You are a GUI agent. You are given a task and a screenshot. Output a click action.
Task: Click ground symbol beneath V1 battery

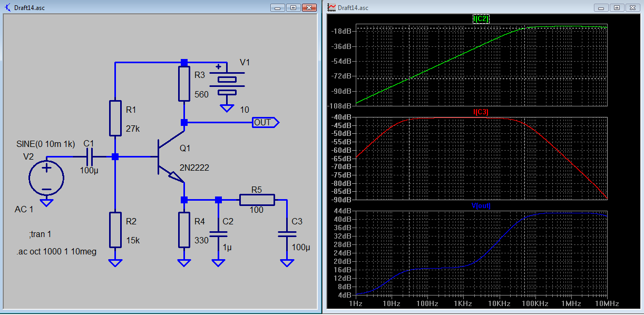[x=227, y=109]
